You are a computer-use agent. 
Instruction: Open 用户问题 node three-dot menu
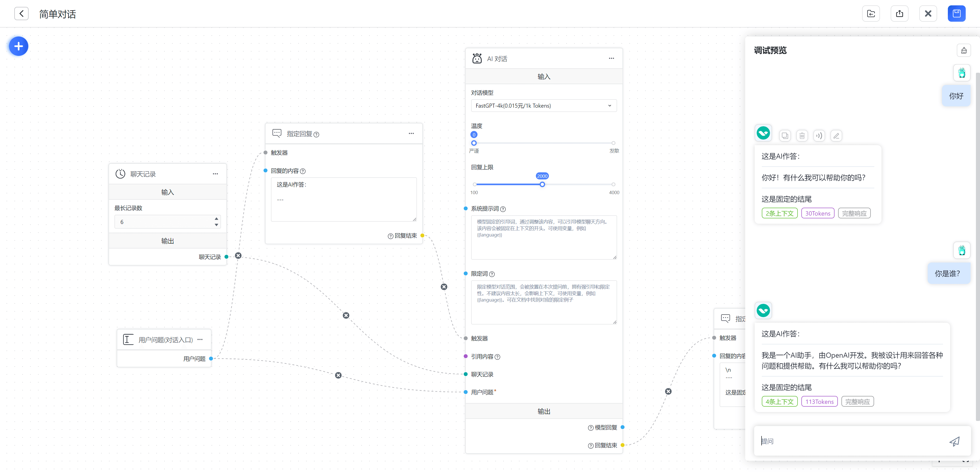(200, 339)
